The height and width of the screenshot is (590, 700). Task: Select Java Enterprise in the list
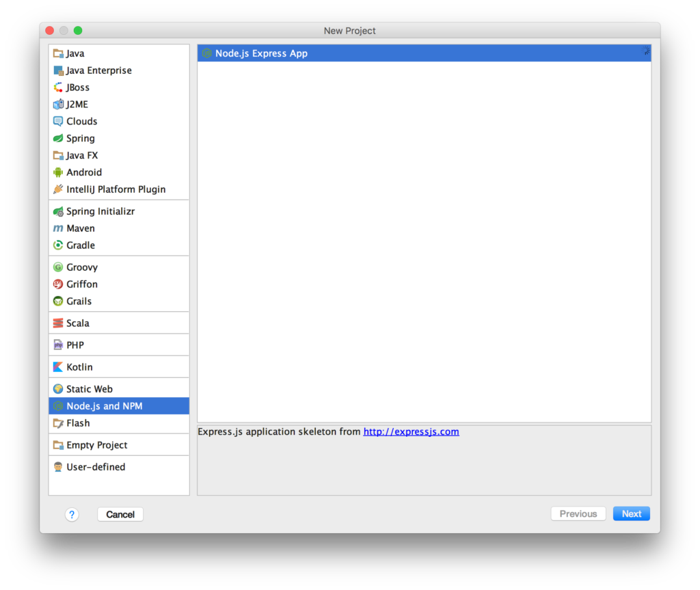click(119, 70)
